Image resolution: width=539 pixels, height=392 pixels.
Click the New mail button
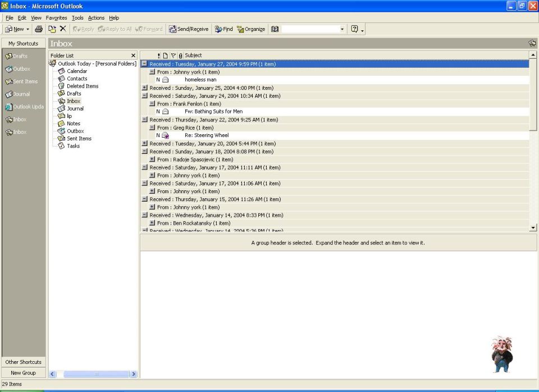click(15, 29)
